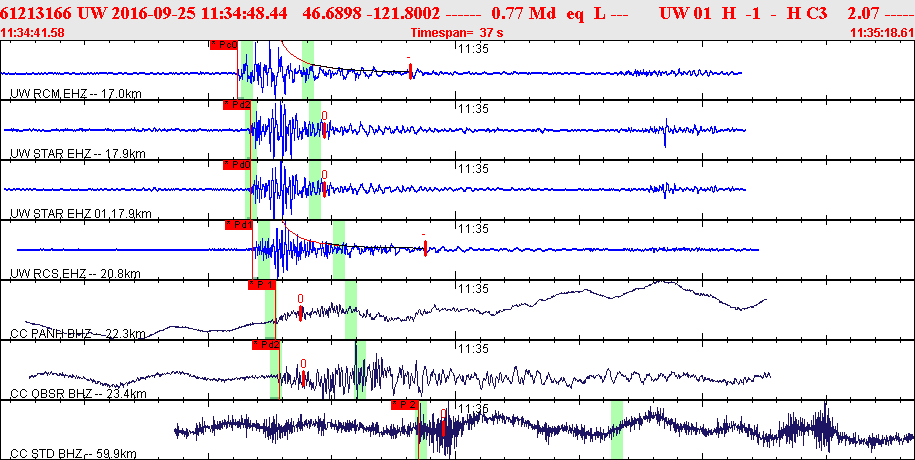Click the red 0 marker on UW STAR EHZ -- trace
Screen dimensions: 915x460
coord(324,130)
